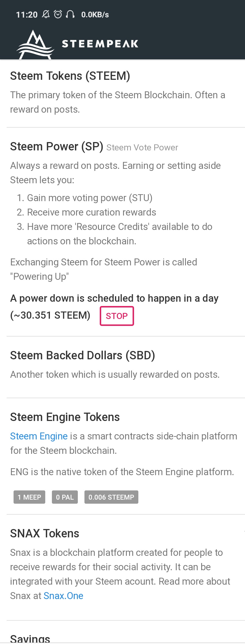
Task: Tap the headphones status bar icon
Action: [70, 14]
